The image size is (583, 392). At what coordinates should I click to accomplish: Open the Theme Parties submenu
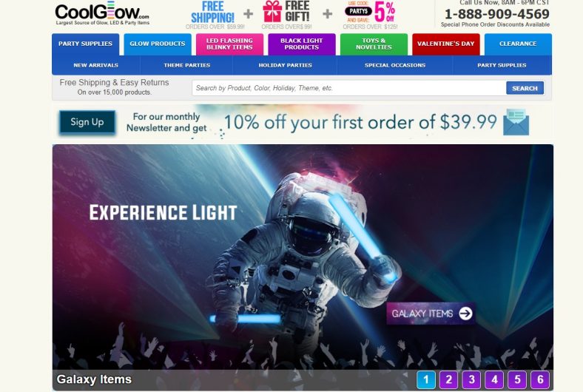coord(187,65)
